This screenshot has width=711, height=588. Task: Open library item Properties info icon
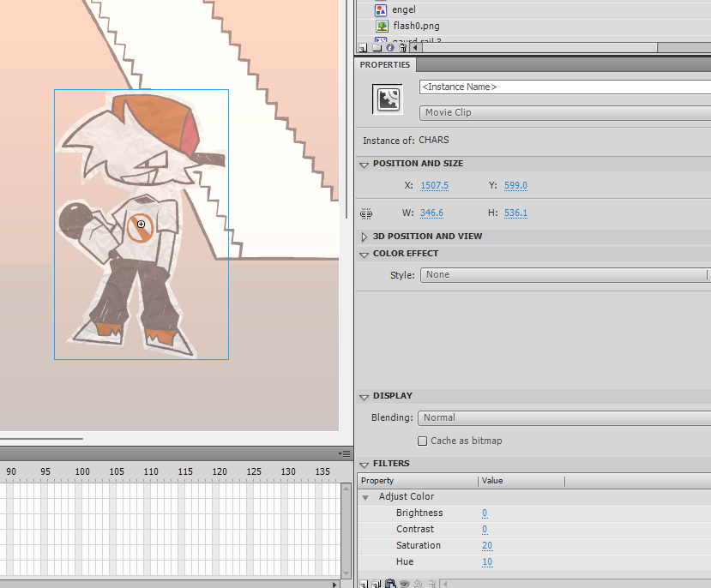click(x=390, y=47)
